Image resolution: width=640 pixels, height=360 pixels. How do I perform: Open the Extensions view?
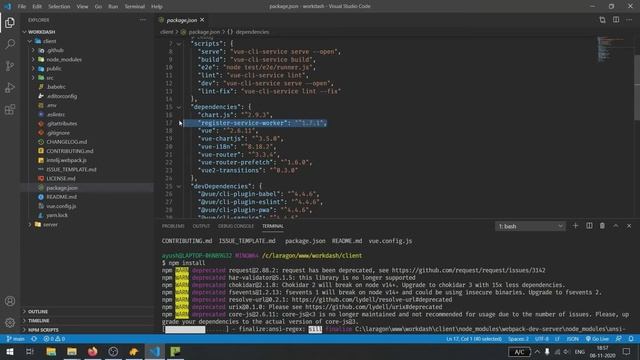10,109
